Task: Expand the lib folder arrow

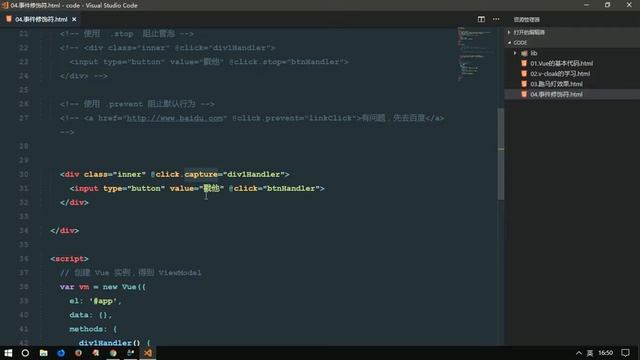Action: (515, 53)
